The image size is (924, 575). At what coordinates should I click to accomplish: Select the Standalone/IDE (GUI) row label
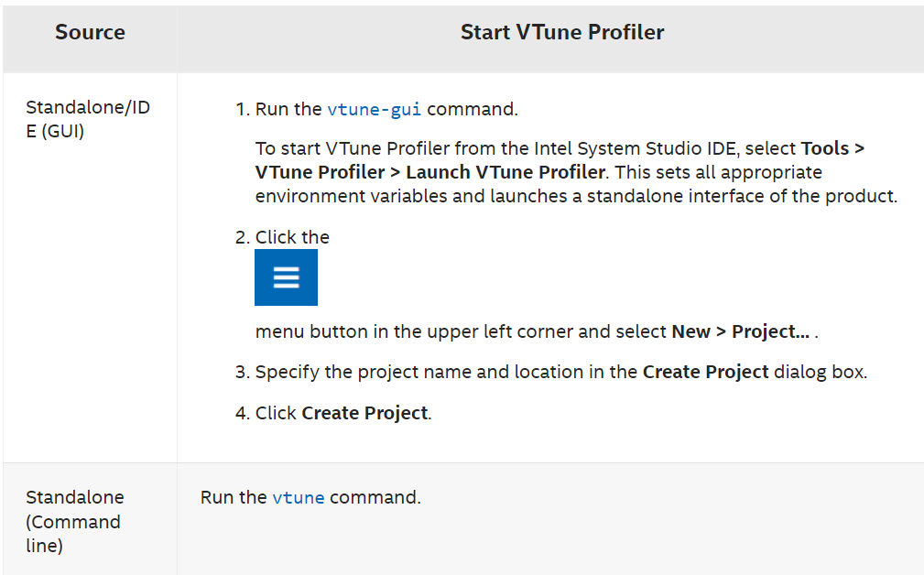pyautogui.click(x=88, y=119)
